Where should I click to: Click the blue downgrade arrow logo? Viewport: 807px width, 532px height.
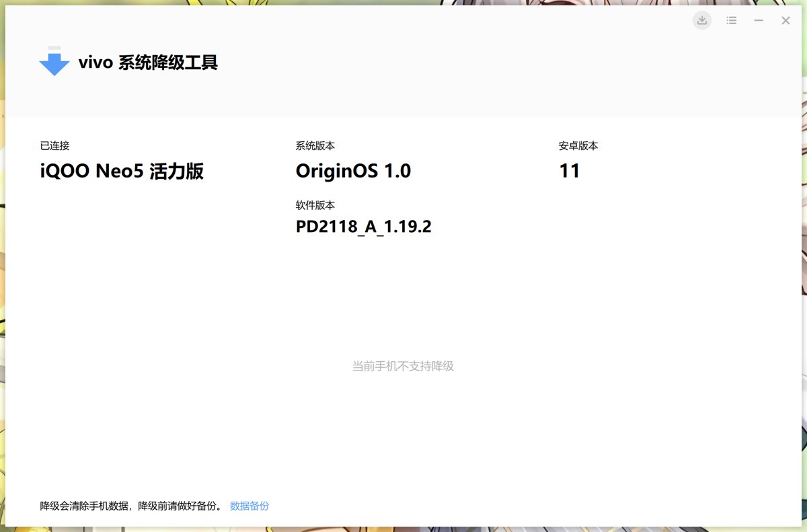[54, 62]
